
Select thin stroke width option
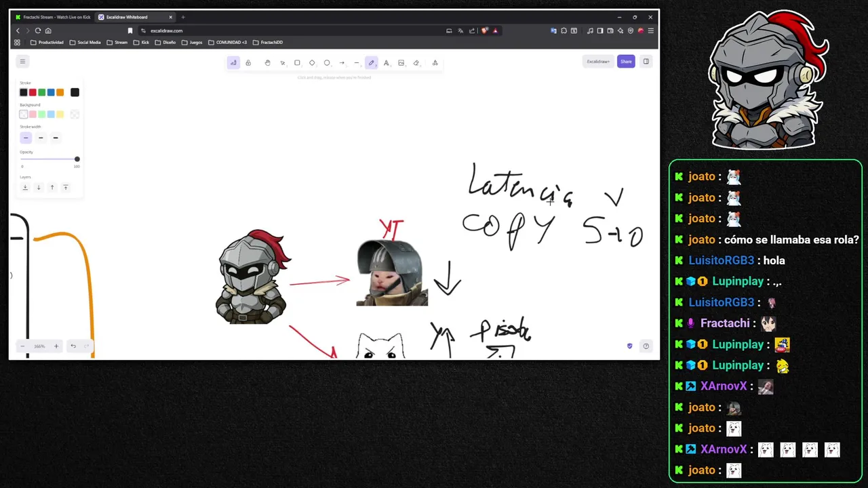26,138
